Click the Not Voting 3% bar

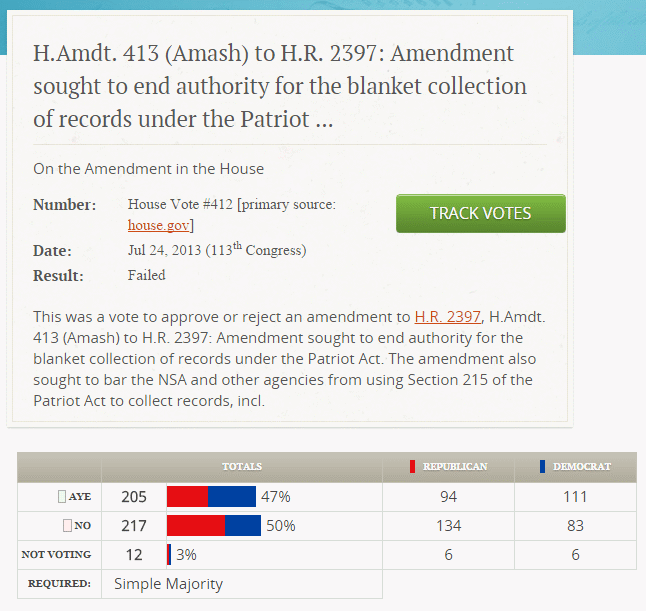pos(169,554)
